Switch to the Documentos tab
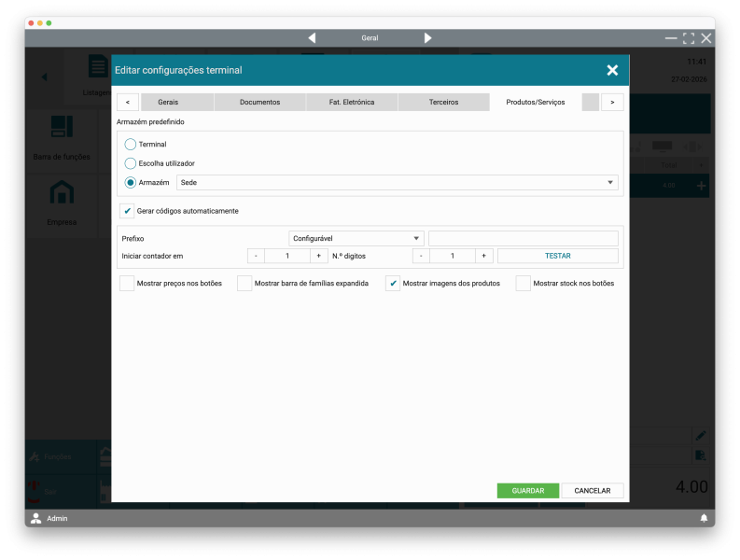The width and height of the screenshot is (740, 560). point(259,102)
